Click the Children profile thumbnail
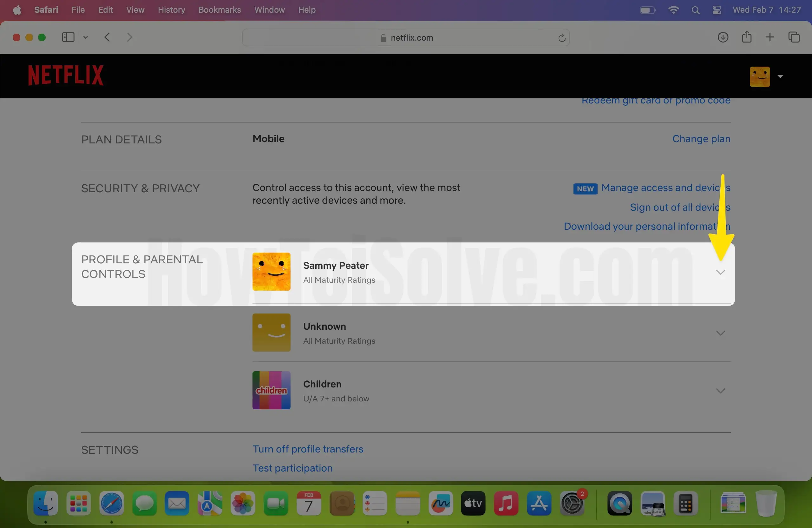This screenshot has width=812, height=528. click(271, 390)
